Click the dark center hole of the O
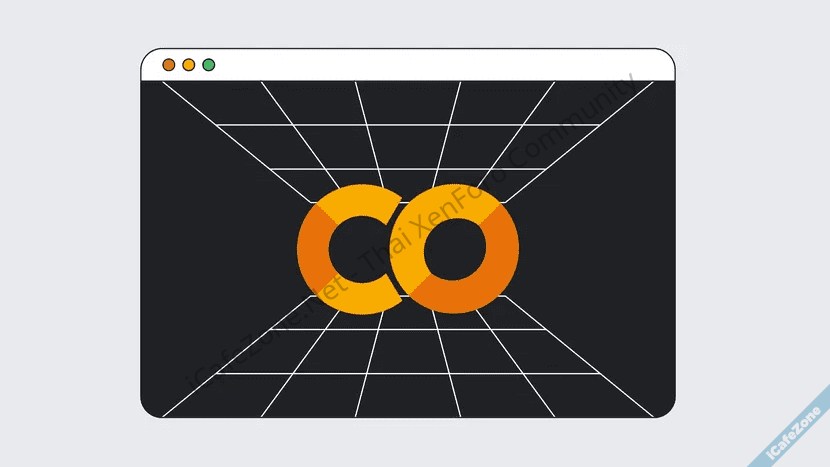830x467 pixels. [455, 249]
